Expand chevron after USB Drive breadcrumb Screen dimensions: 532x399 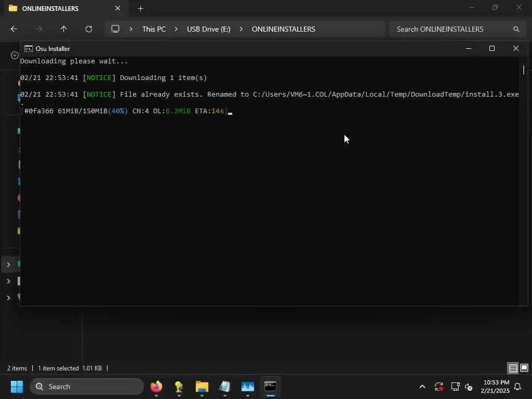tap(241, 29)
